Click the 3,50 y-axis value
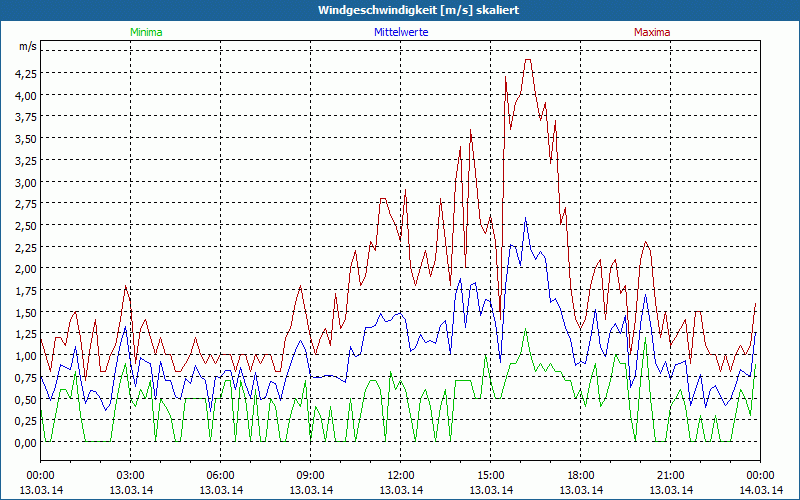This screenshot has height=500, width=800. pos(26,139)
